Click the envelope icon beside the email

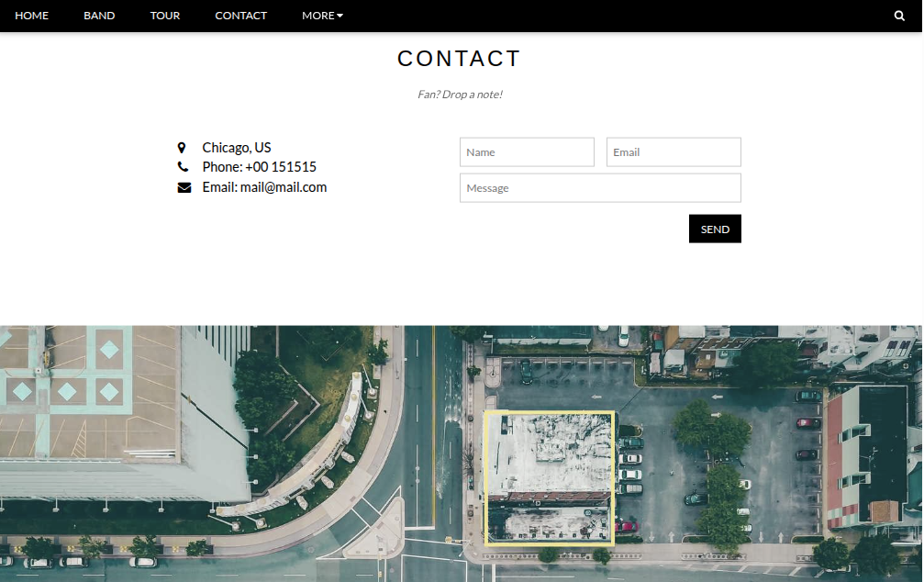click(x=184, y=187)
